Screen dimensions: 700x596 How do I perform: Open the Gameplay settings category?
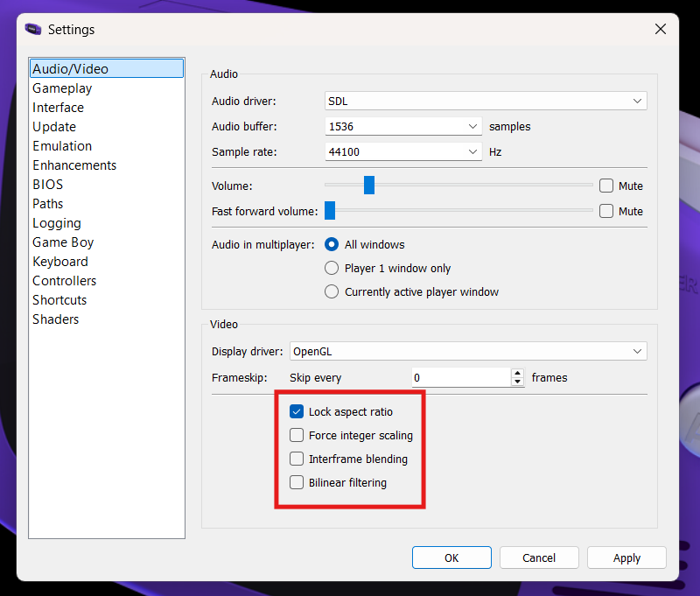coord(107,88)
